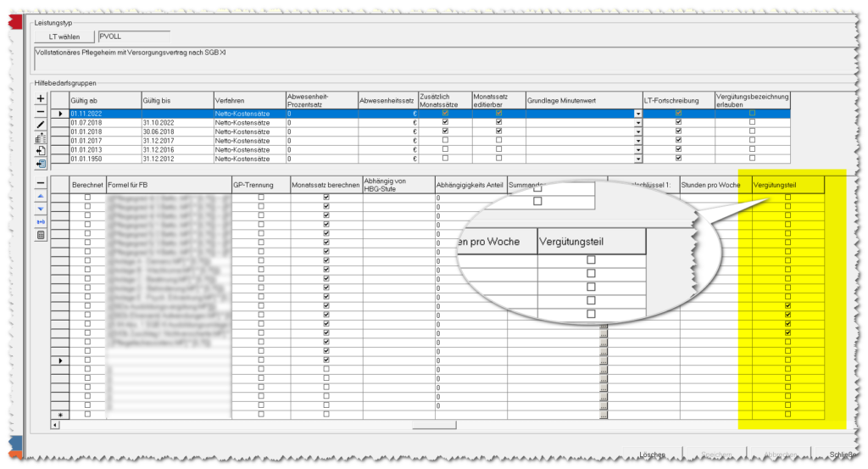
Task: Open Grundlage Minutenwert dropdown in the 01.01.1950 row
Action: (x=637, y=159)
